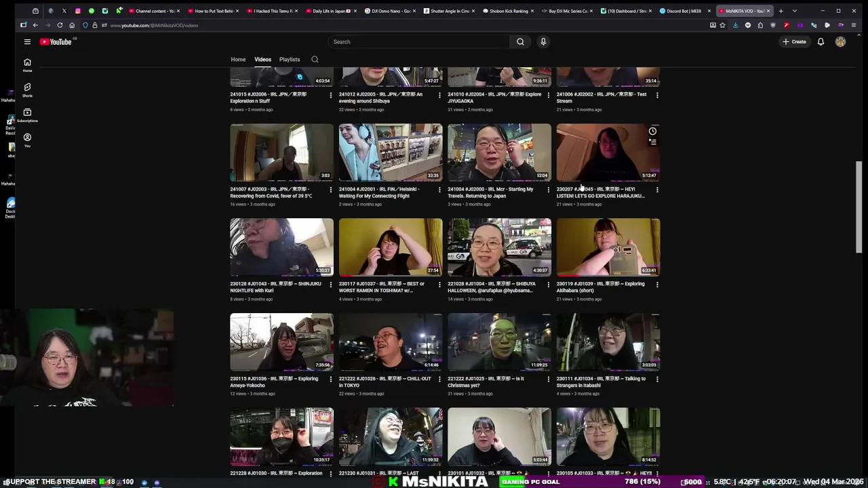This screenshot has width=868, height=488.
Task: Open Talking to Strangers in Itabashi title
Action: pos(601,382)
